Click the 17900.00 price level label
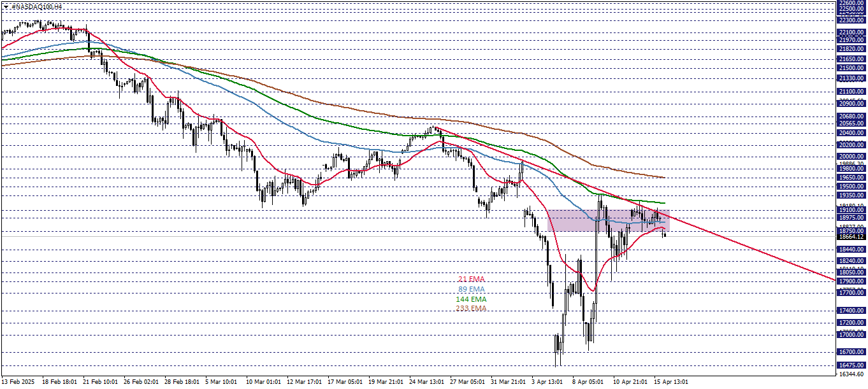The height and width of the screenshot is (389, 868). (x=851, y=281)
